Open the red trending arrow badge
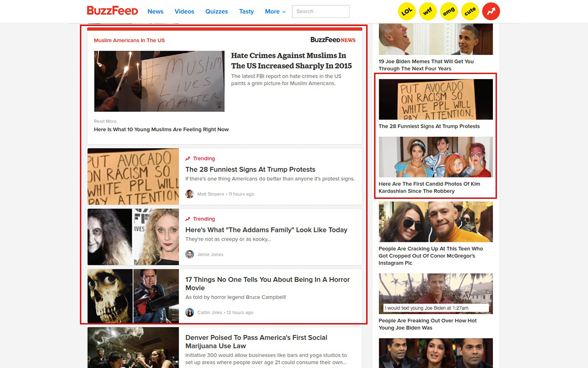Image resolution: width=588 pixels, height=368 pixels. click(491, 11)
